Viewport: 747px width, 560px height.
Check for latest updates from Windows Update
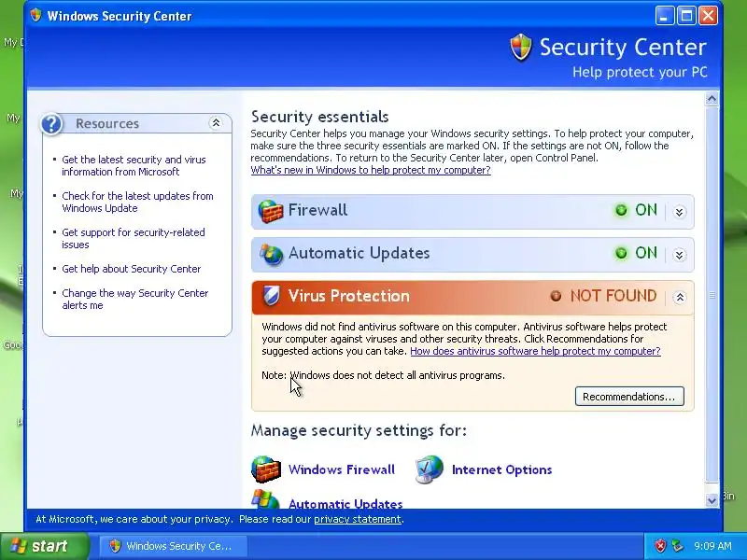pos(137,202)
